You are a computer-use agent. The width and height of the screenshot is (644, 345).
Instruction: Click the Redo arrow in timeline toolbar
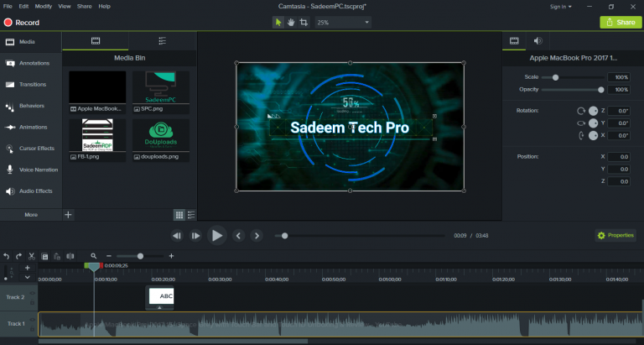tap(19, 256)
